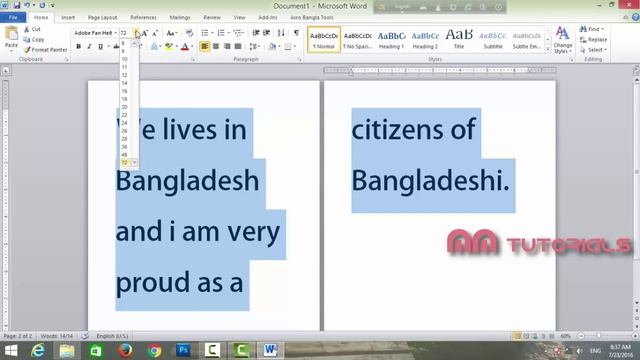Image resolution: width=640 pixels, height=360 pixels.
Task: Open Paragraph dialog launcher
Action: (299, 60)
